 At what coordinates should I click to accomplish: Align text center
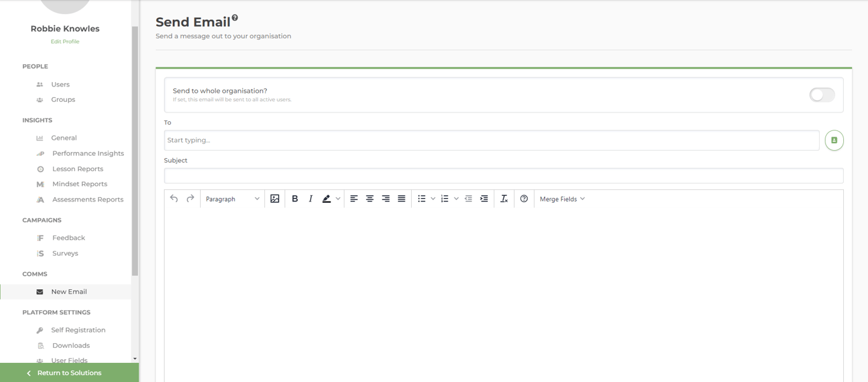point(370,199)
